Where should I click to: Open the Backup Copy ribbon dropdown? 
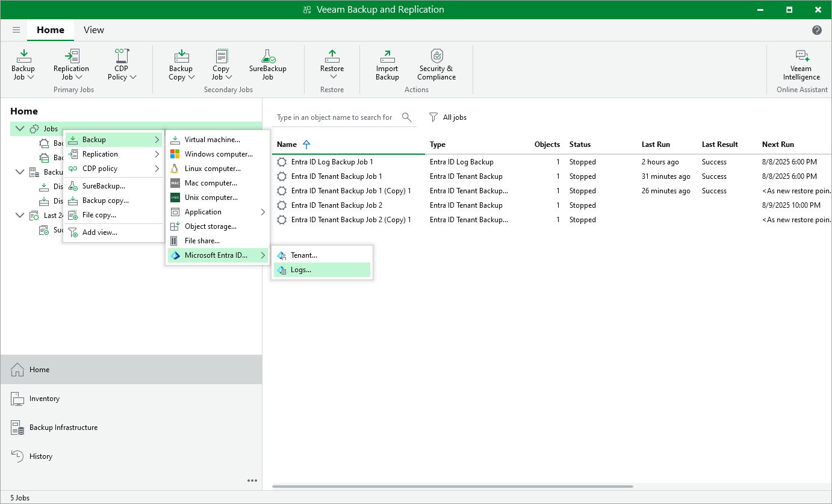[x=181, y=64]
